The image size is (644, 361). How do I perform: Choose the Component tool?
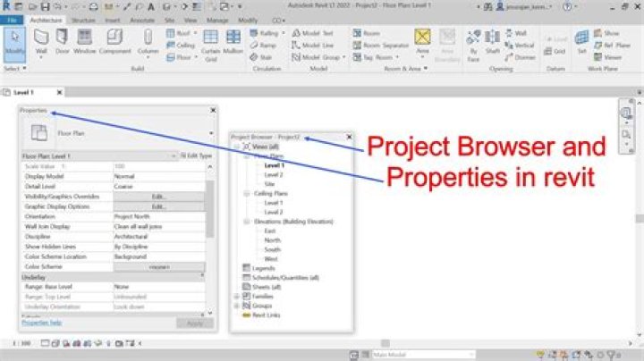[x=115, y=42]
